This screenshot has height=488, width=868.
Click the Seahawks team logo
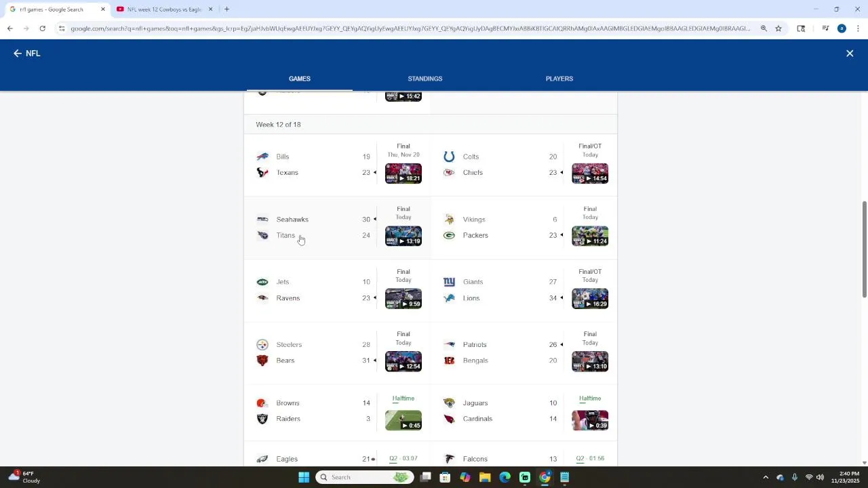click(x=262, y=220)
